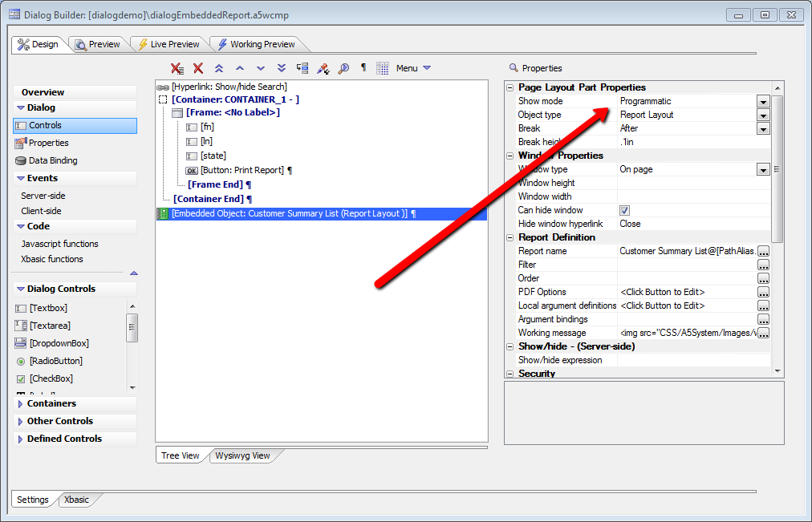Move control to bottom with double down arrow
The height and width of the screenshot is (522, 812).
[281, 68]
